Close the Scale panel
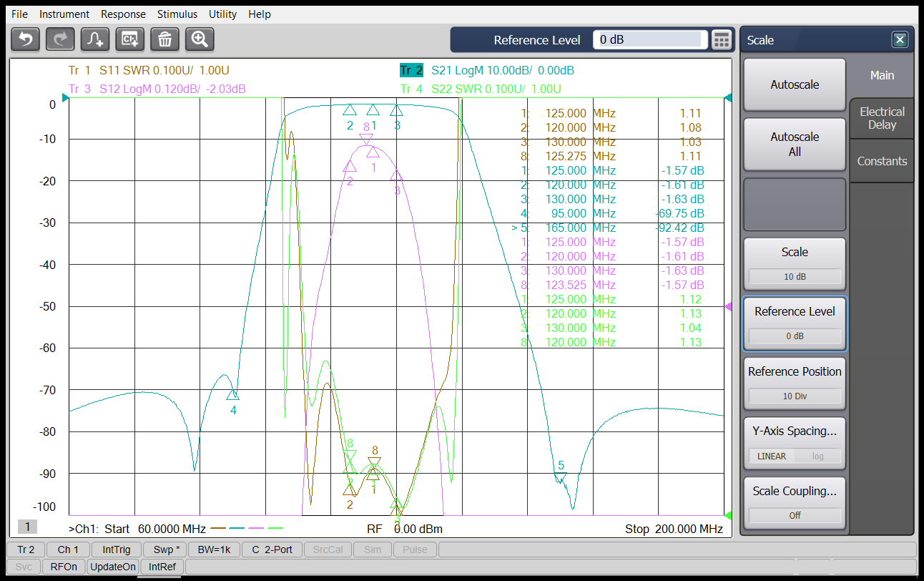 click(x=900, y=40)
